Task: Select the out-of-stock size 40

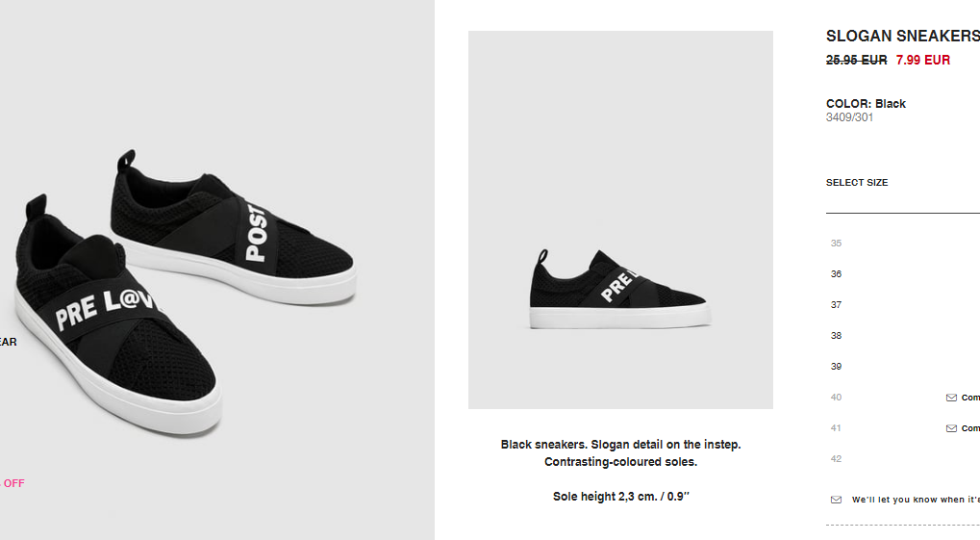Action: click(x=837, y=398)
